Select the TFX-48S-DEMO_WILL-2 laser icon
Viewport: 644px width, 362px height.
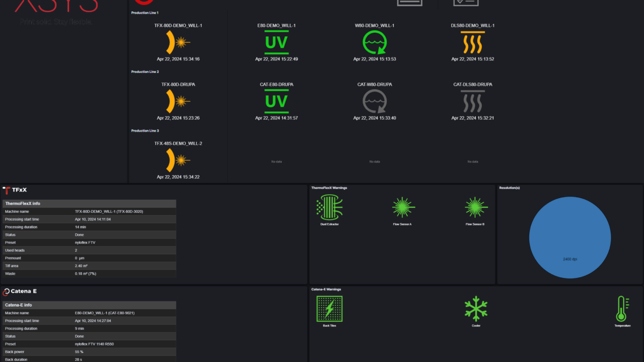178,160
